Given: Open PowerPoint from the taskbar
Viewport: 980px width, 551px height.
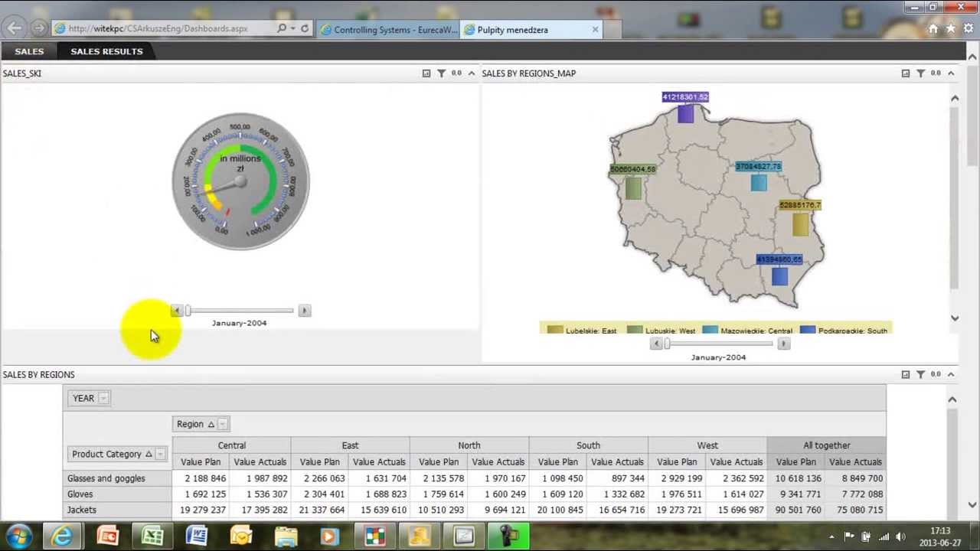Looking at the screenshot, I should 108,536.
